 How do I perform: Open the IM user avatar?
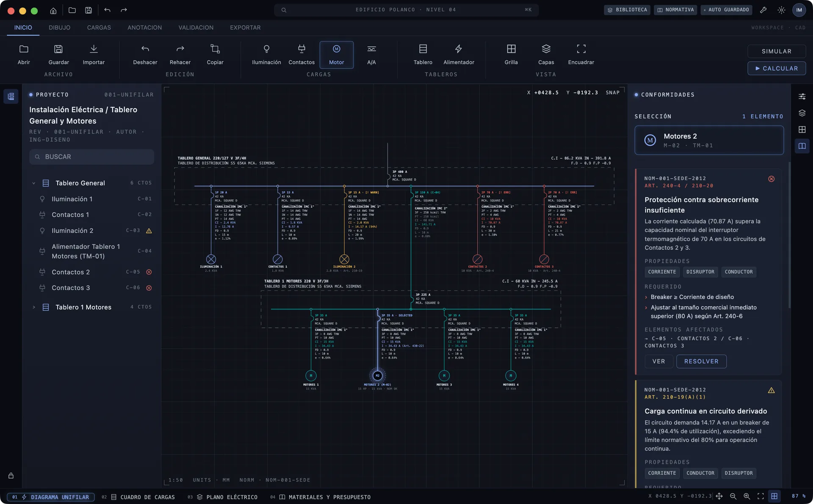[799, 10]
